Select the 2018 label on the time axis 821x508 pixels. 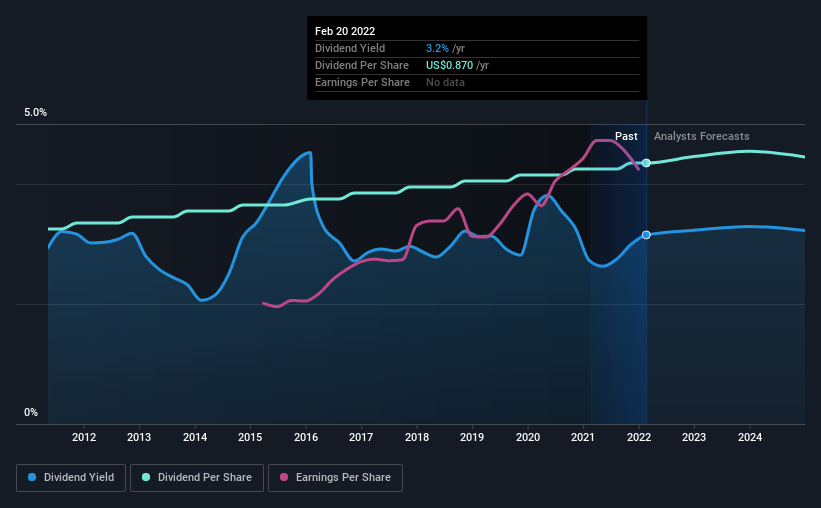tap(417, 437)
